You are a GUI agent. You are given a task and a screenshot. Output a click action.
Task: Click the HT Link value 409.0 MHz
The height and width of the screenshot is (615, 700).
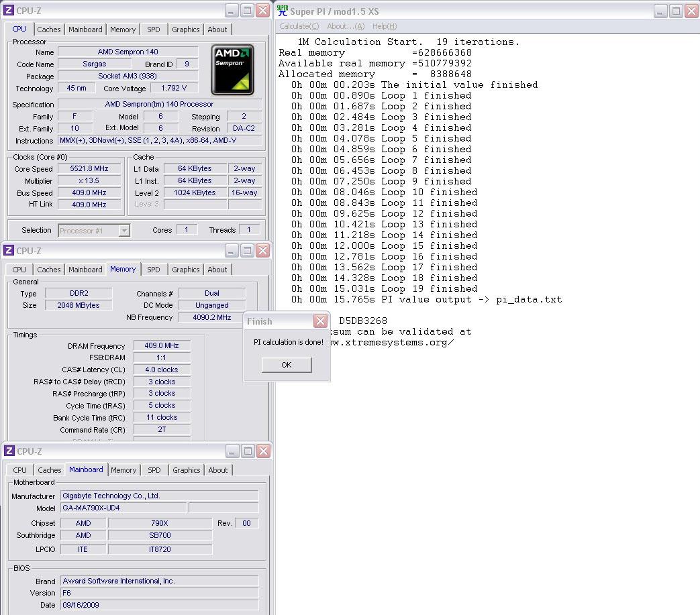(x=89, y=205)
